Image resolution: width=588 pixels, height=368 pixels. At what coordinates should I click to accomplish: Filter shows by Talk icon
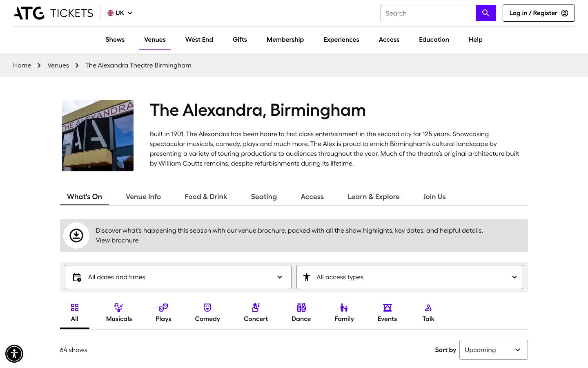428,307
